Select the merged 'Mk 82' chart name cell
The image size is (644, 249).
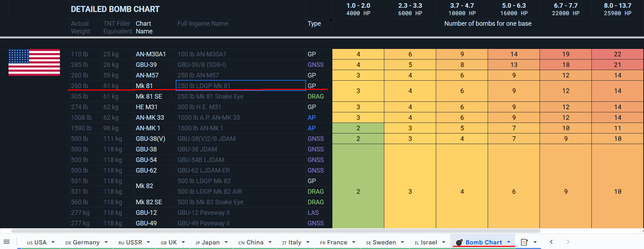pos(155,186)
